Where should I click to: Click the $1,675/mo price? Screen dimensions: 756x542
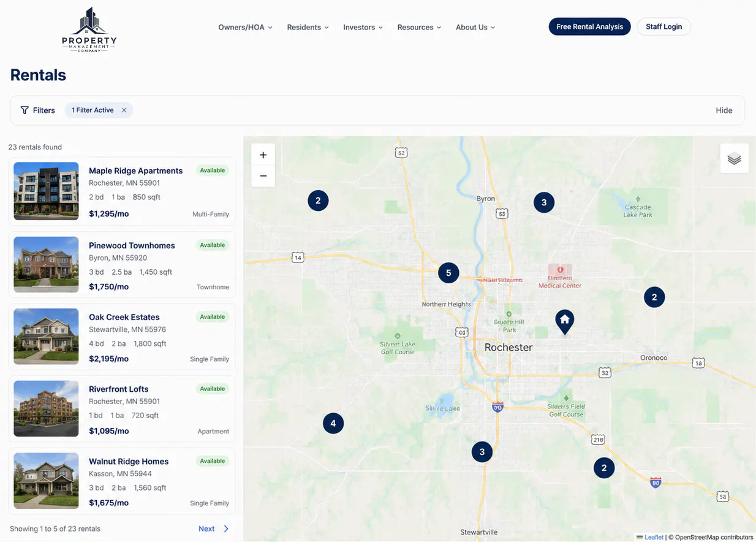click(x=108, y=503)
